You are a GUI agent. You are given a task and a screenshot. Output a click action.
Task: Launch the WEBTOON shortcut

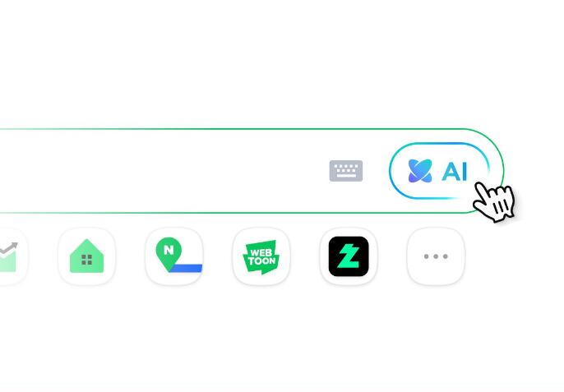(261, 256)
